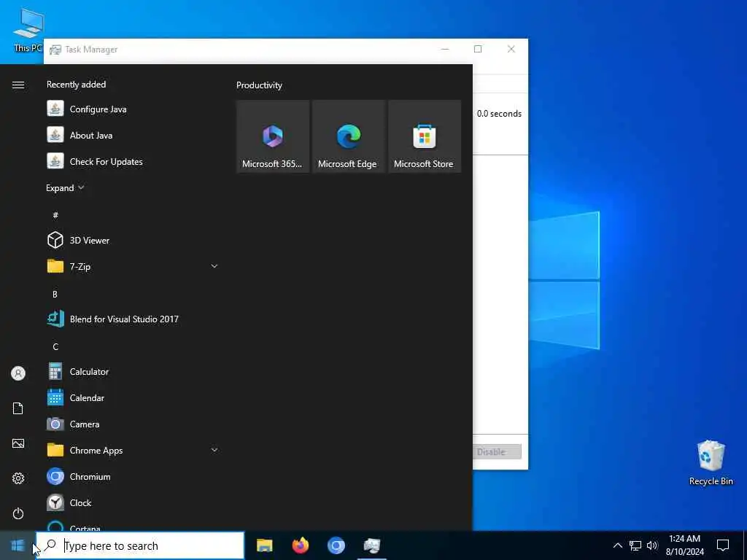Open the notification center icon

click(723, 545)
